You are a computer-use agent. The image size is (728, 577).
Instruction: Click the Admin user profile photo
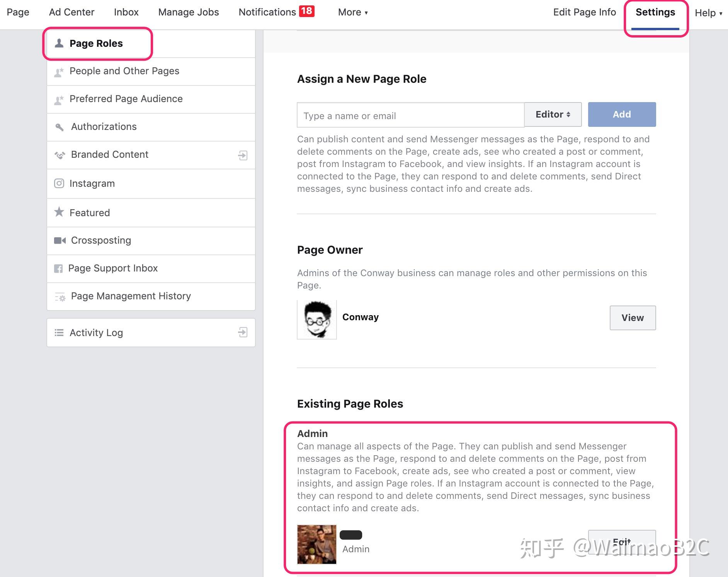click(317, 544)
